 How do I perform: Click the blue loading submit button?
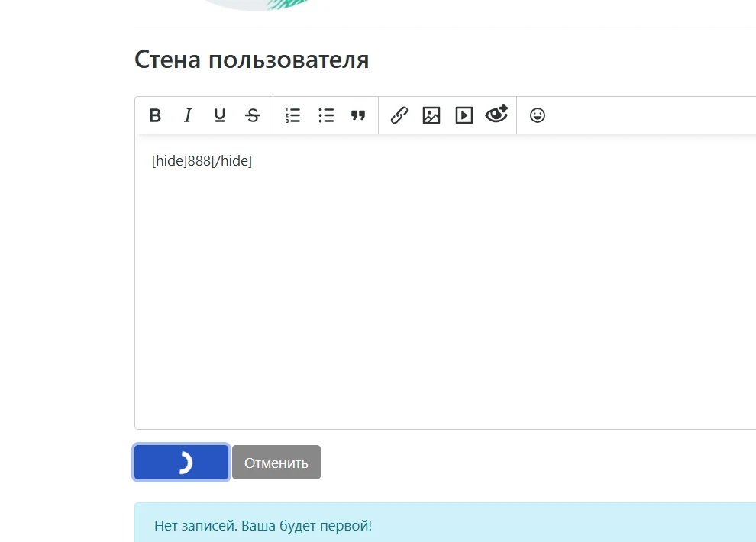click(181, 463)
